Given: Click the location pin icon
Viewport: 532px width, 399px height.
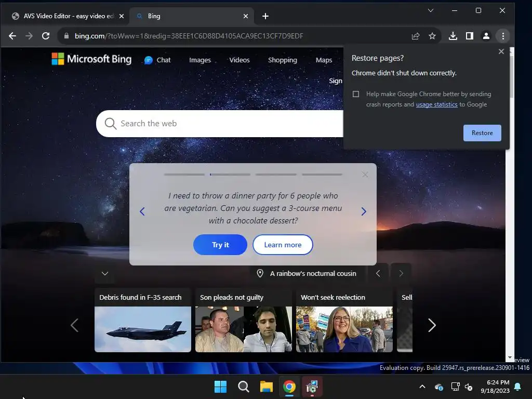Looking at the screenshot, I should click(x=260, y=273).
